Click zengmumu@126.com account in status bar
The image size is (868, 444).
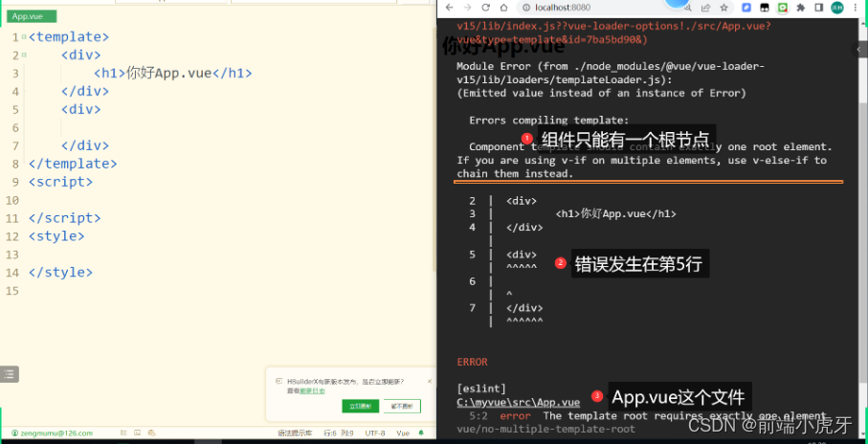coord(52,433)
